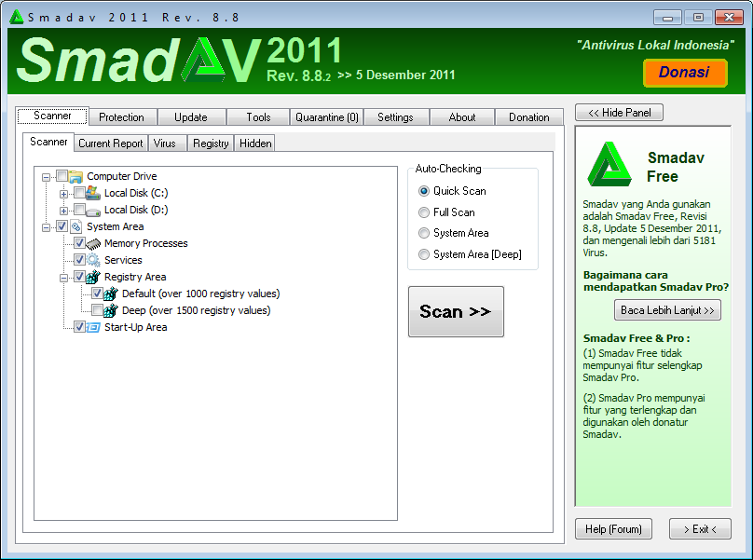Click the Computer Drive folder icon
This screenshot has height=560, width=753.
(x=75, y=176)
